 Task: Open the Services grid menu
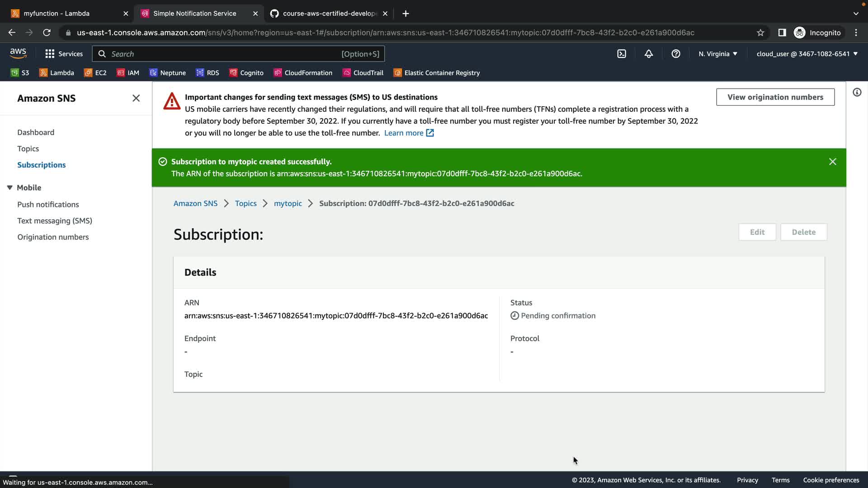coord(64,54)
